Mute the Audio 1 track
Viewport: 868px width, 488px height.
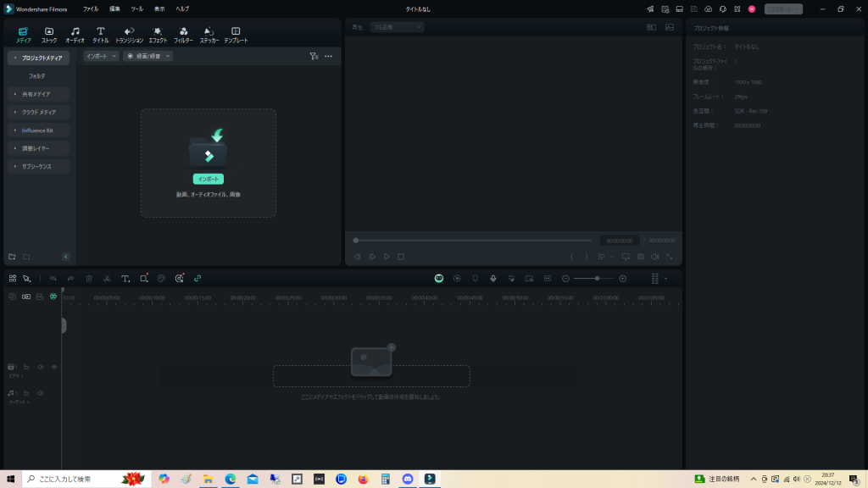40,393
